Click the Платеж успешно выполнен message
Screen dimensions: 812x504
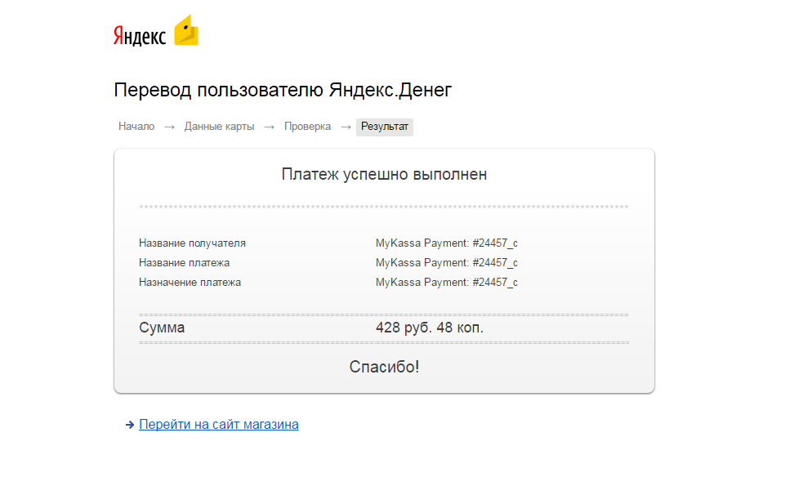[384, 174]
